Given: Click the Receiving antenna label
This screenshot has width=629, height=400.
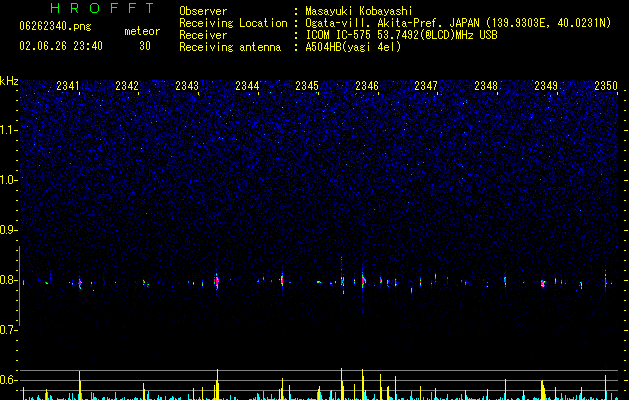Looking at the screenshot, I should [230, 47].
